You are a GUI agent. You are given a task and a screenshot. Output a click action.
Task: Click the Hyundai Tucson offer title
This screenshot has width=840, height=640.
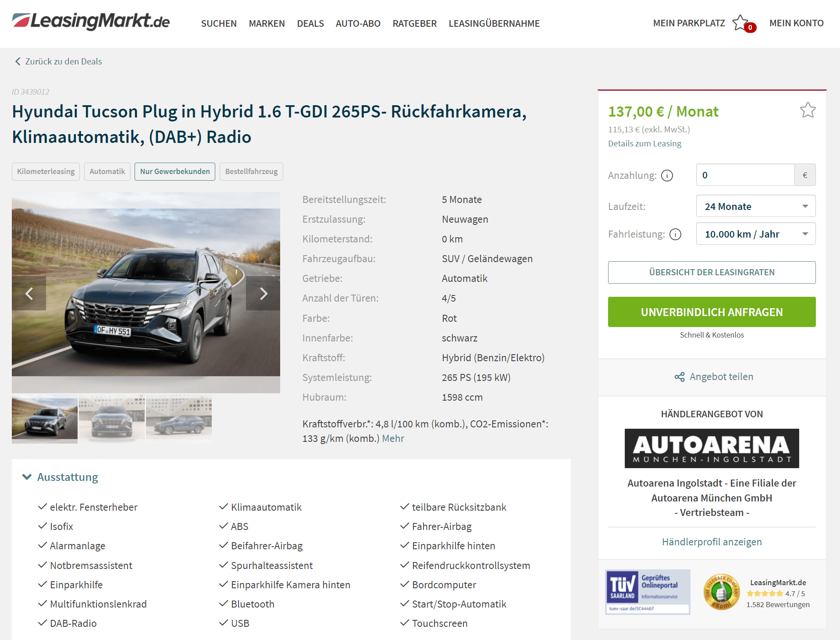click(269, 124)
